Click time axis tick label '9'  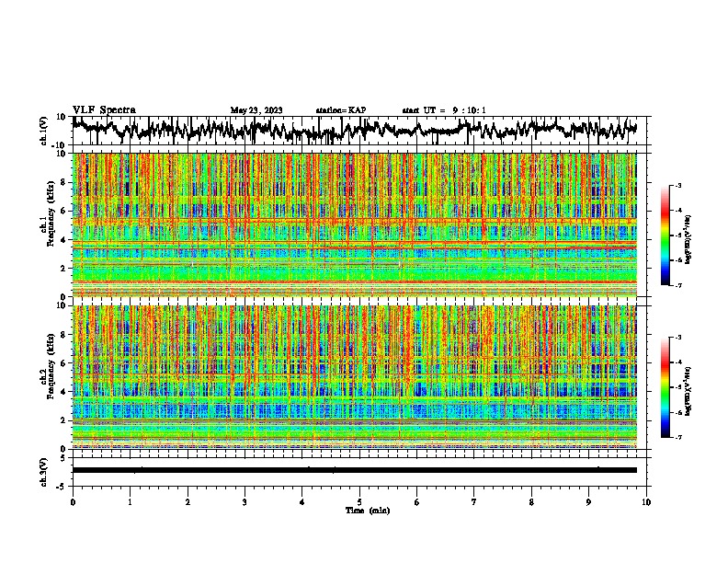588,502
